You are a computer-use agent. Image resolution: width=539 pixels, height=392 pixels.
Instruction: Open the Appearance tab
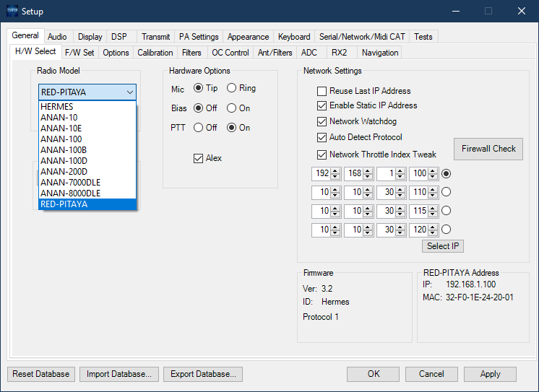point(249,37)
